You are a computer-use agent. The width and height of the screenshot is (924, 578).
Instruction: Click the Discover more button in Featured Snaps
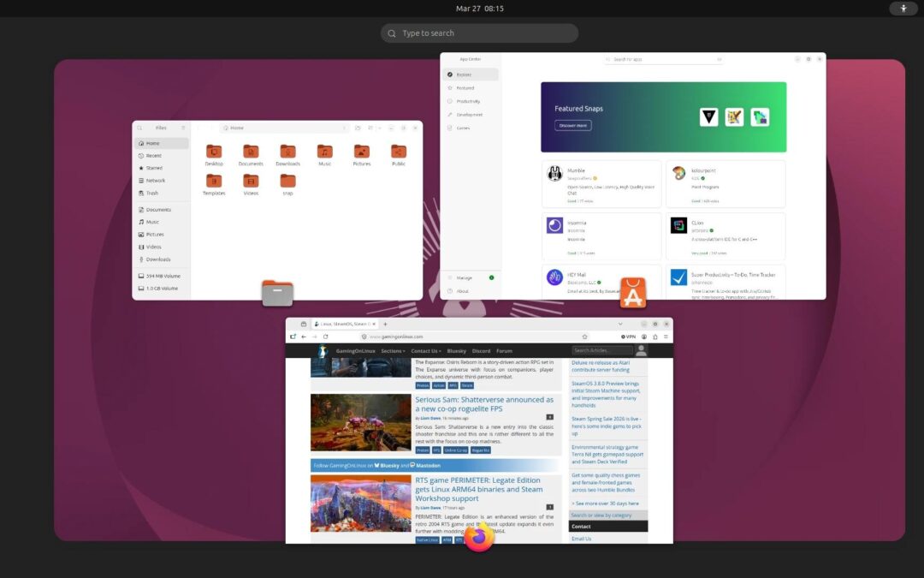point(572,126)
